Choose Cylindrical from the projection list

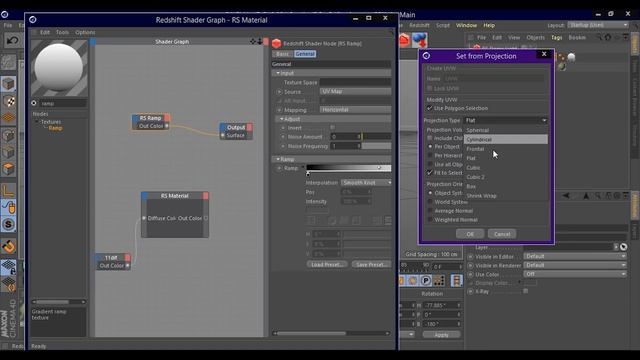(506, 140)
